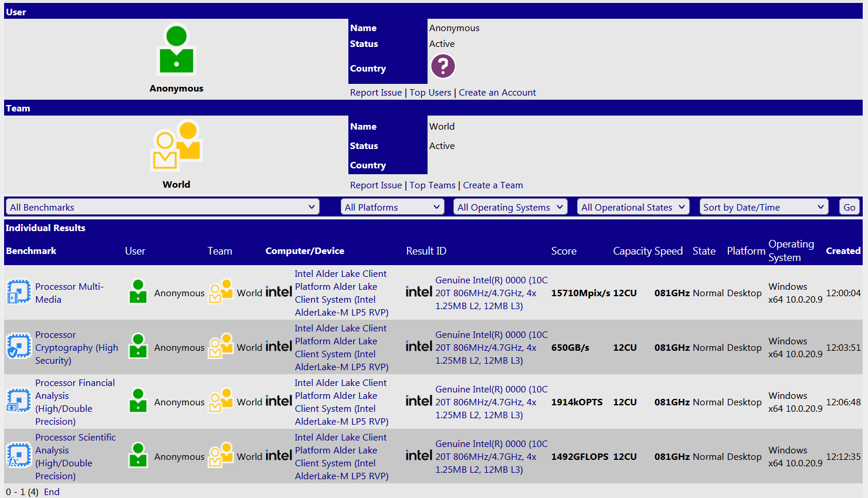This screenshot has width=868, height=498.
Task: Click the 1492GFLOPS score value
Action: [580, 456]
